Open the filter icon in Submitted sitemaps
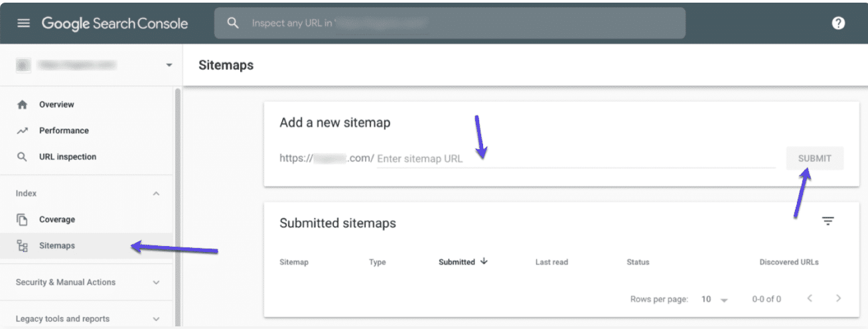This screenshot has height=329, width=868. [x=828, y=221]
